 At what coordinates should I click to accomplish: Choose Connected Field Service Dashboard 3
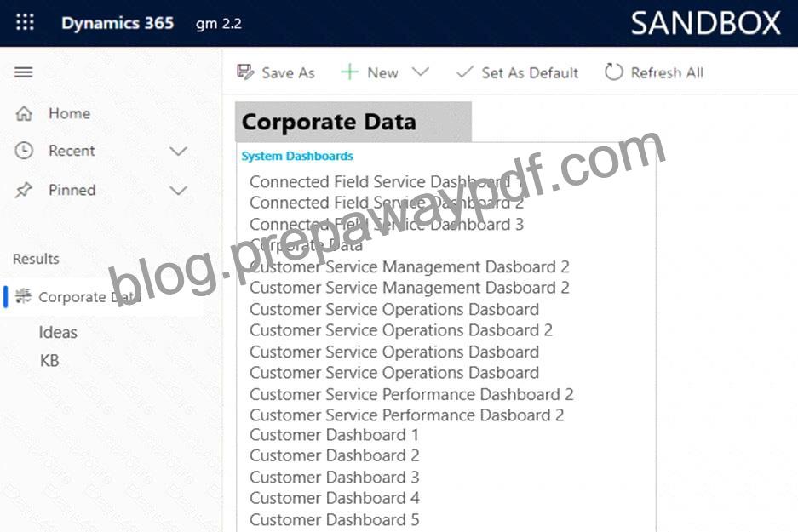click(x=387, y=225)
